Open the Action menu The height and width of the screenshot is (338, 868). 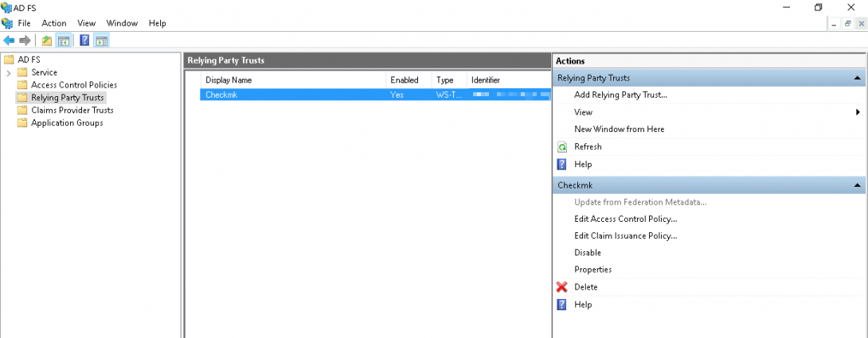(54, 23)
